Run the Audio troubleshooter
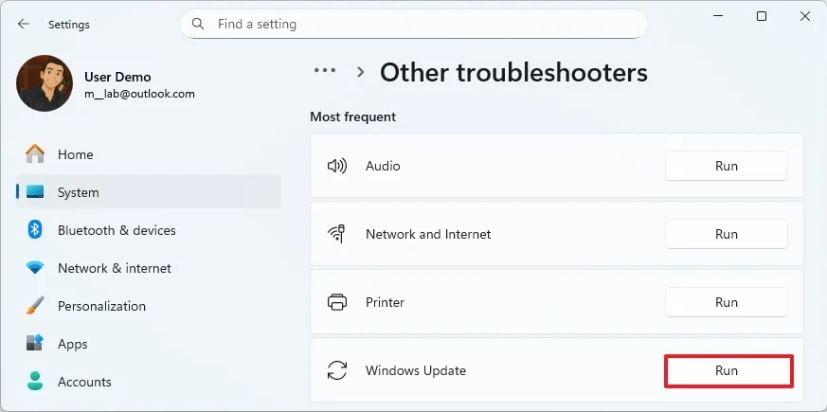Viewport: 827px width, 412px height. coord(726,166)
